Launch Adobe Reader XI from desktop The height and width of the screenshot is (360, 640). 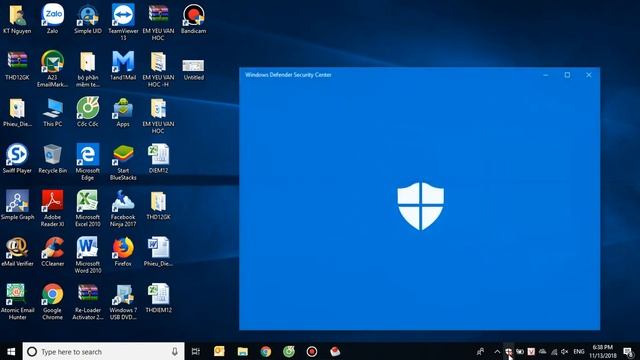pos(53,208)
